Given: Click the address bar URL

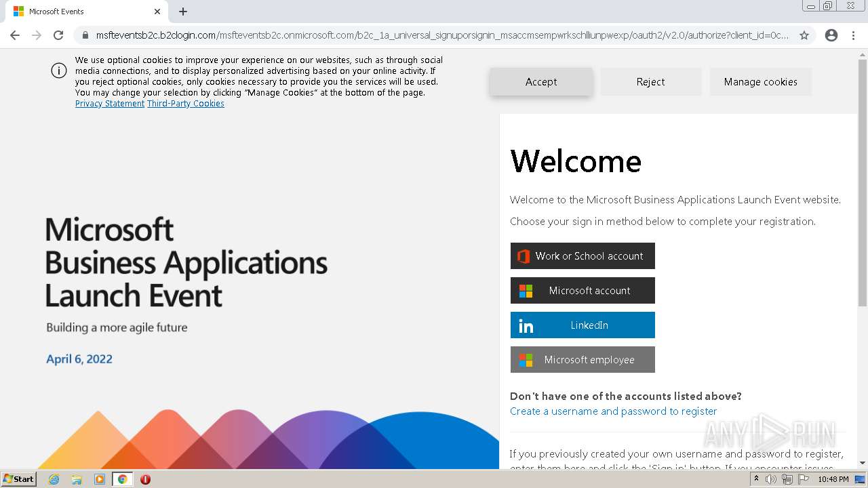Looking at the screenshot, I should [442, 35].
